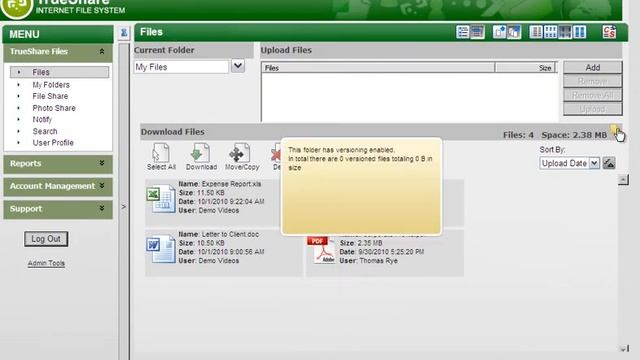Open User Profile menu item
This screenshot has width=640, height=360.
[x=53, y=143]
